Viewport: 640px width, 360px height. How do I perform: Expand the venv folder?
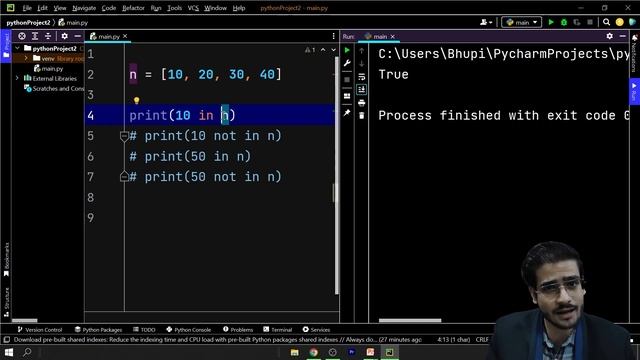click(x=26, y=58)
